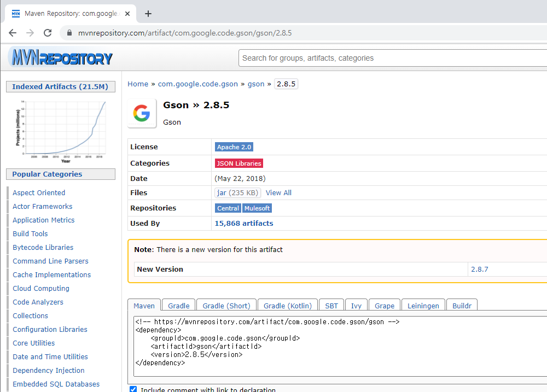Click the browser back arrow

13,33
